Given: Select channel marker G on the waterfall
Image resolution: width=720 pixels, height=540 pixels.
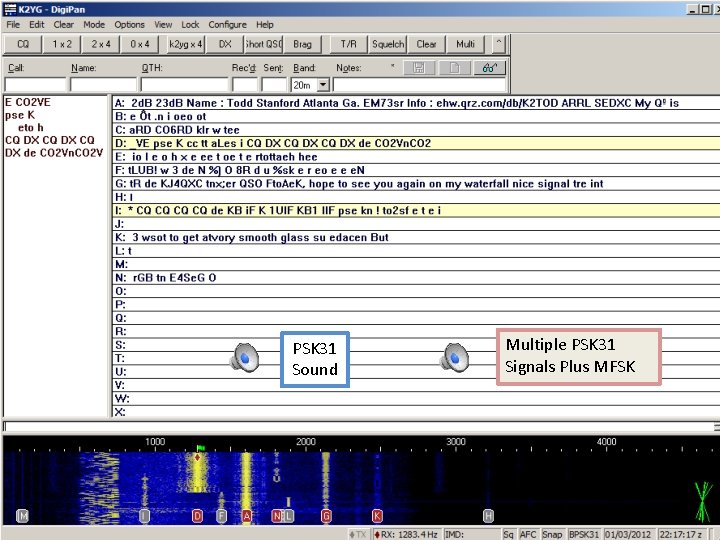Looking at the screenshot, I should click(x=326, y=516).
